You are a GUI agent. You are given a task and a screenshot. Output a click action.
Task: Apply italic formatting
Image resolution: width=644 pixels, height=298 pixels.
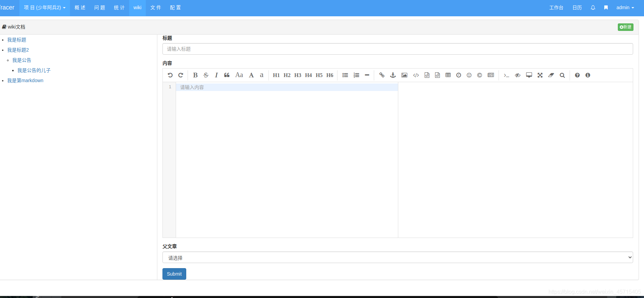216,75
